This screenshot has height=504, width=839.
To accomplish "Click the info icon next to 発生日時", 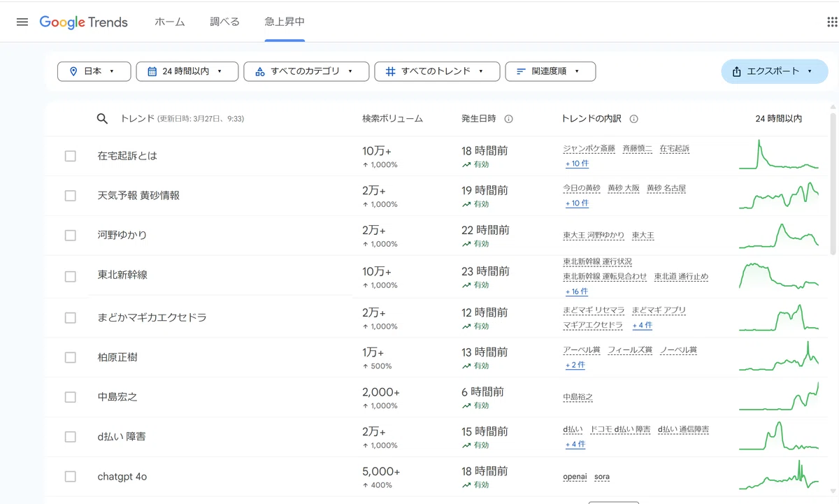I will (x=508, y=119).
